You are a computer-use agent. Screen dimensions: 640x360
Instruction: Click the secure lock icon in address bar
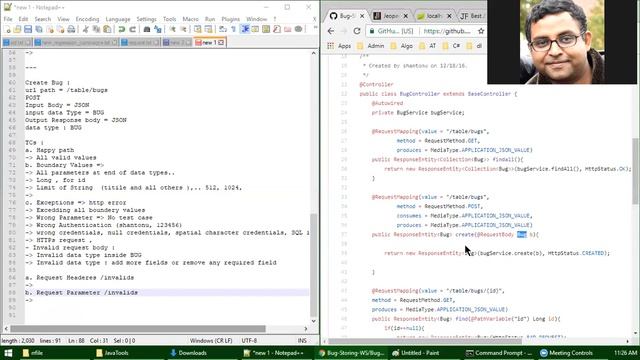pyautogui.click(x=371, y=31)
